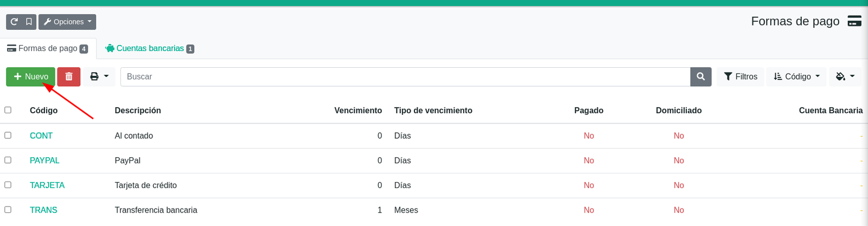This screenshot has width=868, height=226.
Task: Click the reload page icon
Action: (x=14, y=22)
